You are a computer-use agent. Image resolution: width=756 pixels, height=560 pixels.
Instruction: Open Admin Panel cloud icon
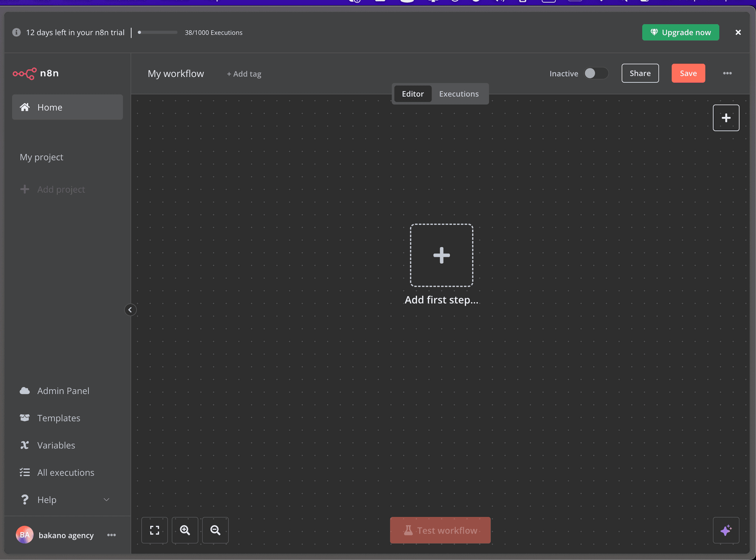coord(25,391)
